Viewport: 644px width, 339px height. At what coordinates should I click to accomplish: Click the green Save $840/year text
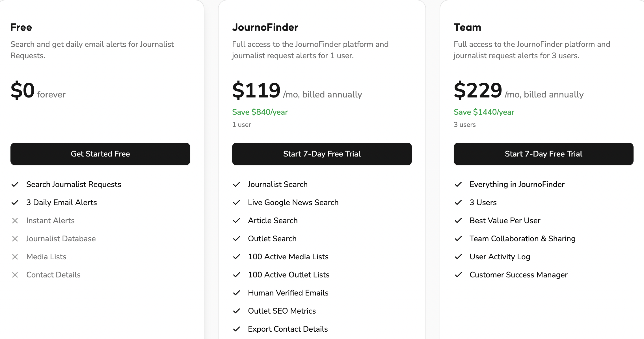pyautogui.click(x=260, y=112)
